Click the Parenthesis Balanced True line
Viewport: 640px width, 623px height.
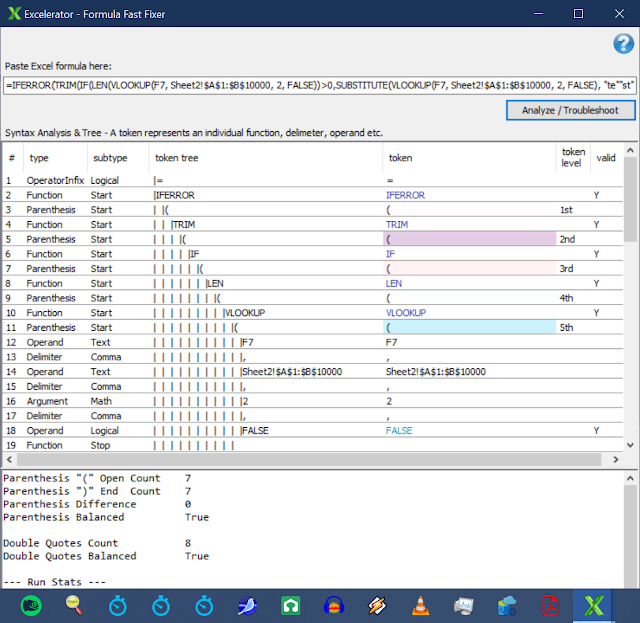(x=106, y=517)
